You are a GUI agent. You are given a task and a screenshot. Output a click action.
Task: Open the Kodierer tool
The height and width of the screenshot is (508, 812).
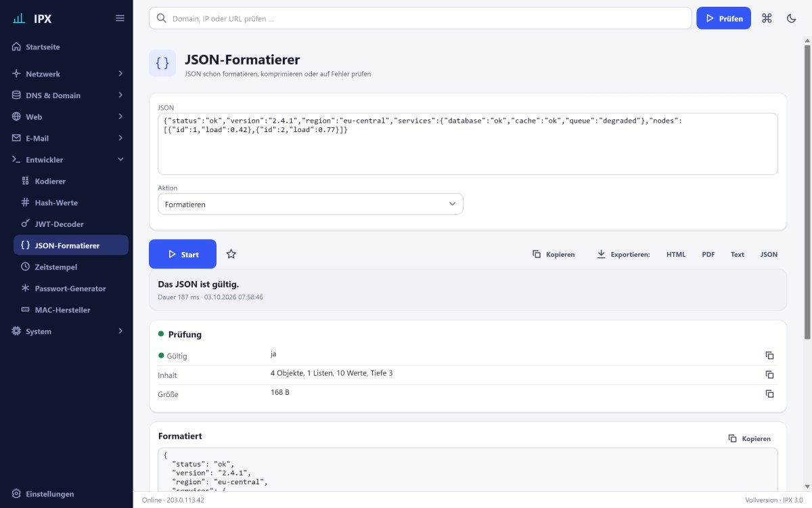tap(71, 182)
